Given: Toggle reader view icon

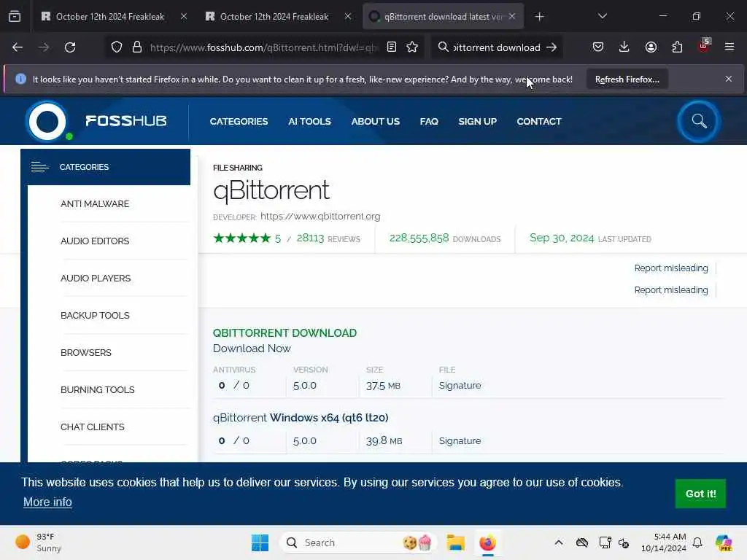Looking at the screenshot, I should (392, 47).
